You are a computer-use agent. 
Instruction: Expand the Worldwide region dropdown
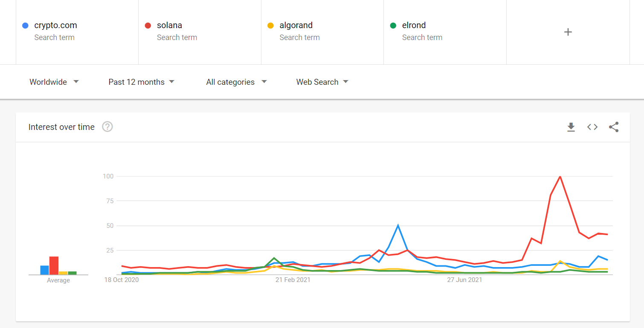tap(54, 82)
